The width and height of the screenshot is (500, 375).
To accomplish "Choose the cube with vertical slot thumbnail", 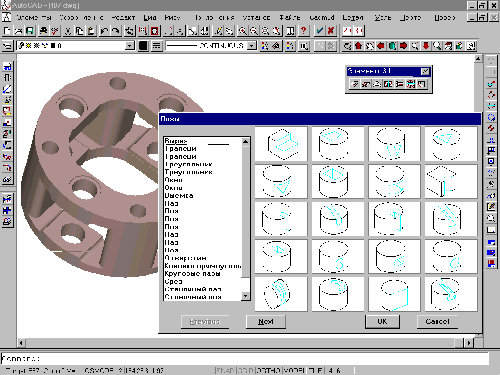I will pos(451,182).
